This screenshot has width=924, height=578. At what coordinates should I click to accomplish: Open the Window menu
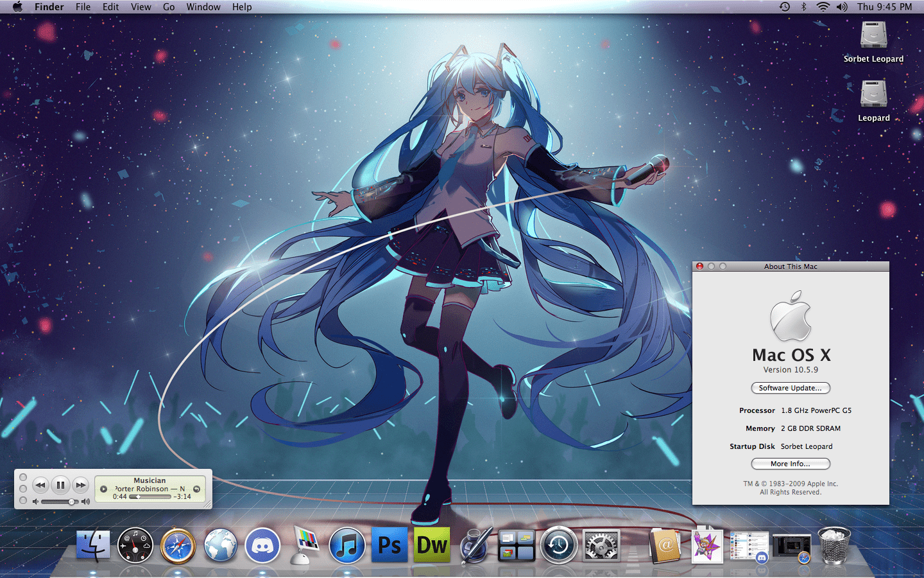[203, 6]
